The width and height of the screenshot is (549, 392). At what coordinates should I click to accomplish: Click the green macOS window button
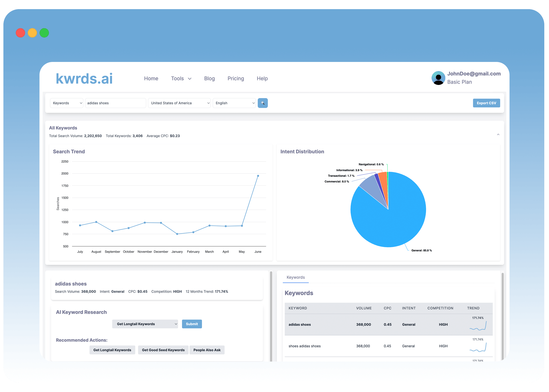(44, 33)
